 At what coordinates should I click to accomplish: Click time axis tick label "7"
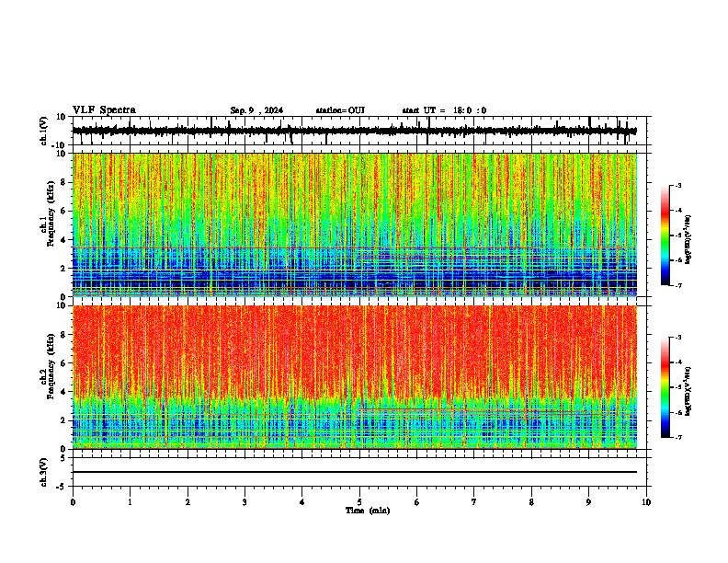click(474, 502)
